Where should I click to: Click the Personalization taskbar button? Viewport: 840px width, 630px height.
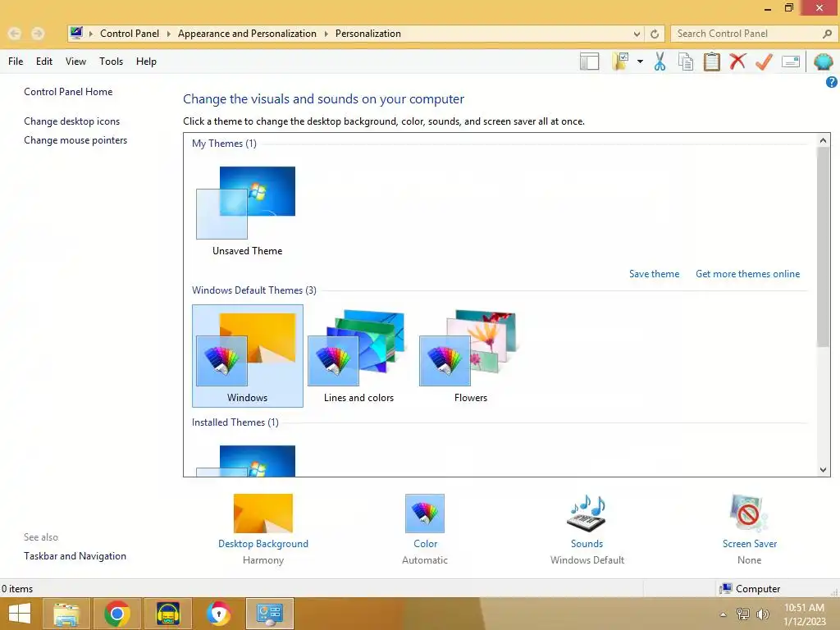pos(269,614)
